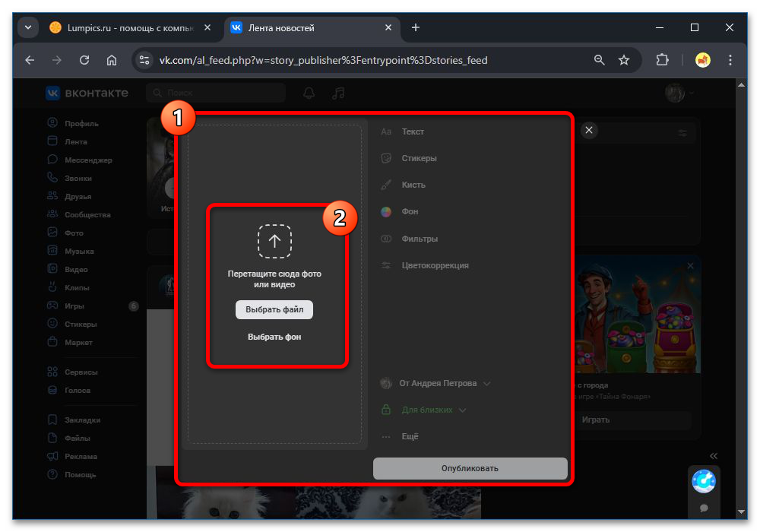Open the Filters option

pyautogui.click(x=419, y=239)
